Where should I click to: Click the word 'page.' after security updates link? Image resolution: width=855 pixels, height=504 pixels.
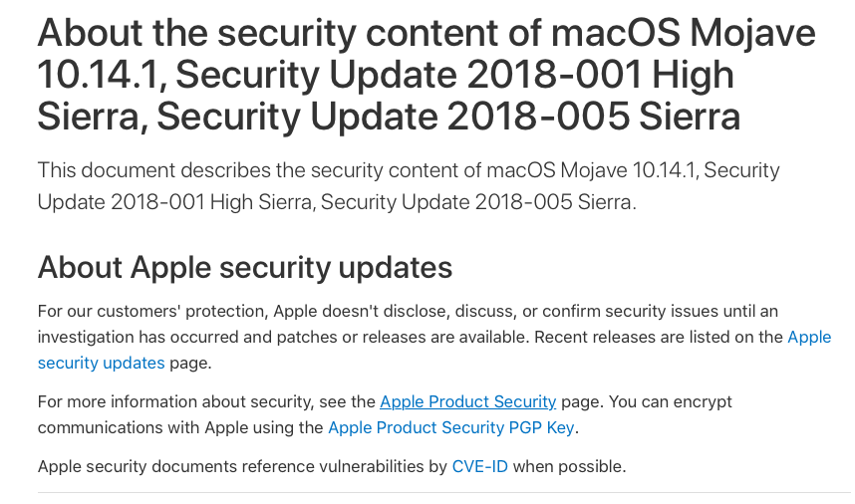[190, 364]
